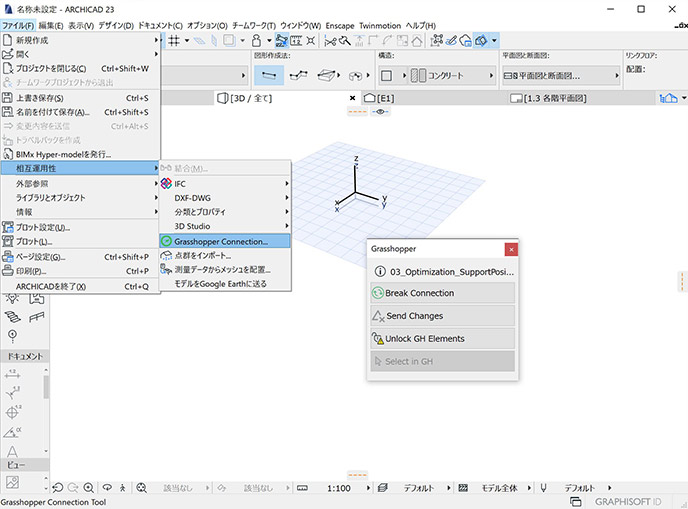This screenshot has width=688, height=509.
Task: Select プロット設定(U) entry
Action: tap(81, 227)
